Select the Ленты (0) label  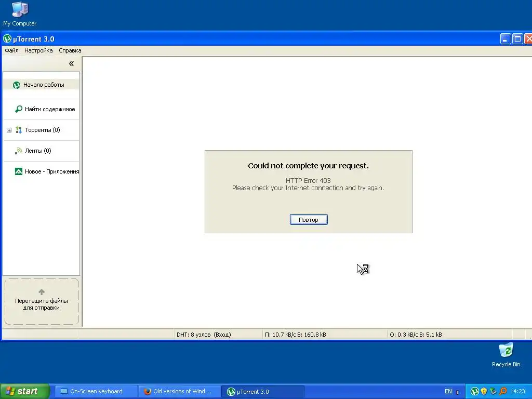click(38, 151)
